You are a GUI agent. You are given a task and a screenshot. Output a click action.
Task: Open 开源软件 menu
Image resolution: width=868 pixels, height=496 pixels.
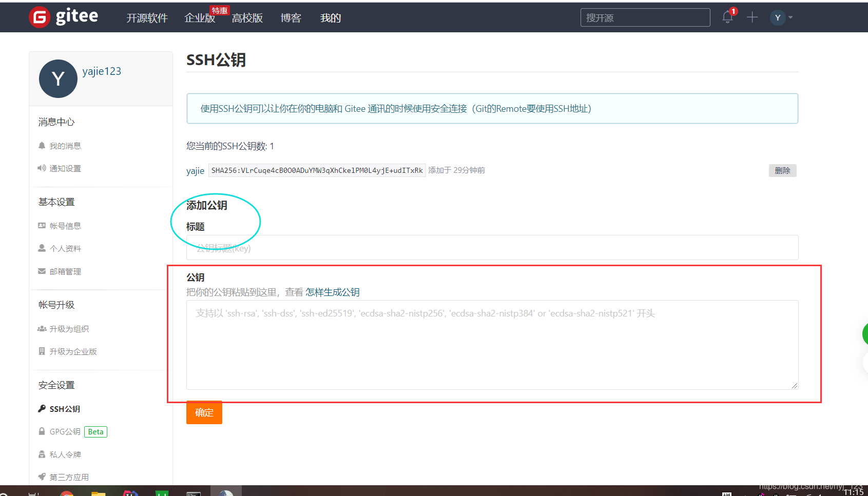[147, 18]
